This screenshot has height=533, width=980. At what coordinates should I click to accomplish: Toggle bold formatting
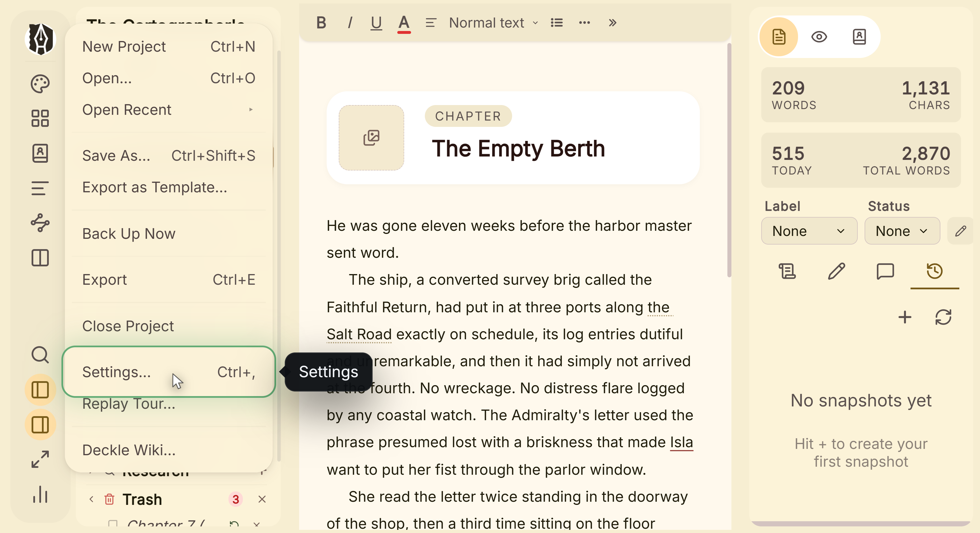click(x=321, y=23)
